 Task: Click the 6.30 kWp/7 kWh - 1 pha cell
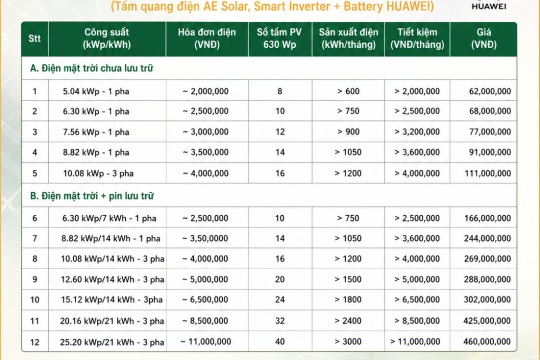point(109,218)
